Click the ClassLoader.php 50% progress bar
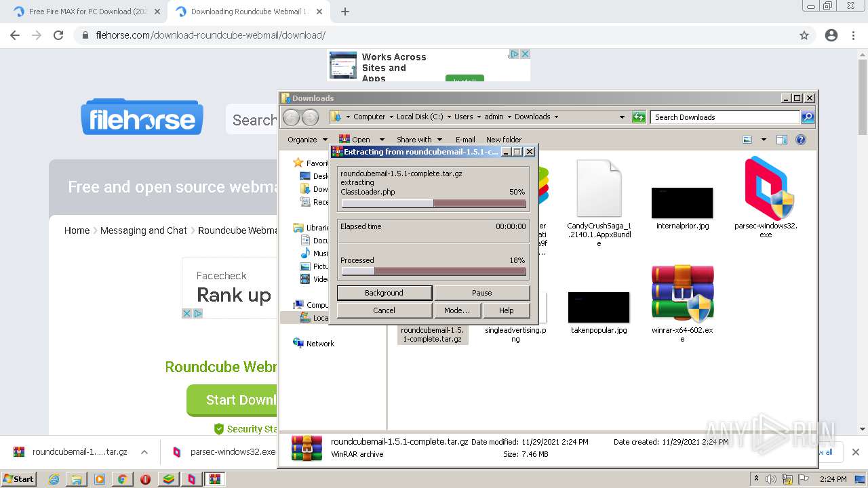 pos(434,203)
